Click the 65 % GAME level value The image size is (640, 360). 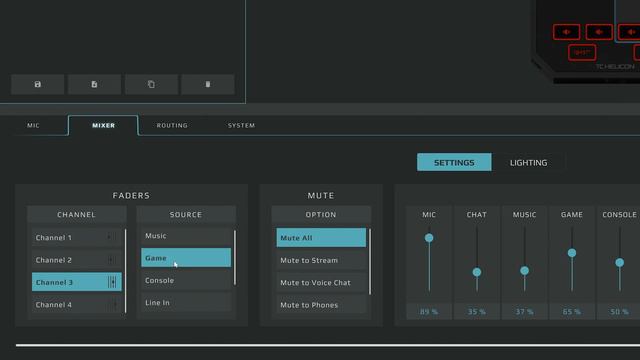(572, 311)
